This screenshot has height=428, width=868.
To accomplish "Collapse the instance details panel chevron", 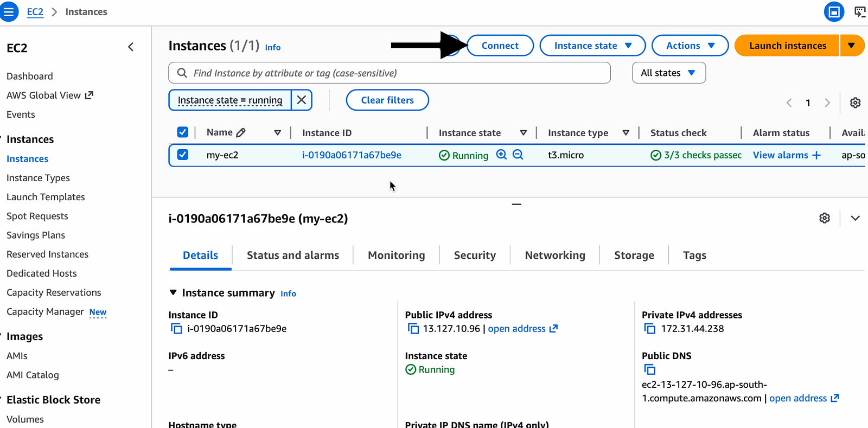I will [x=856, y=218].
